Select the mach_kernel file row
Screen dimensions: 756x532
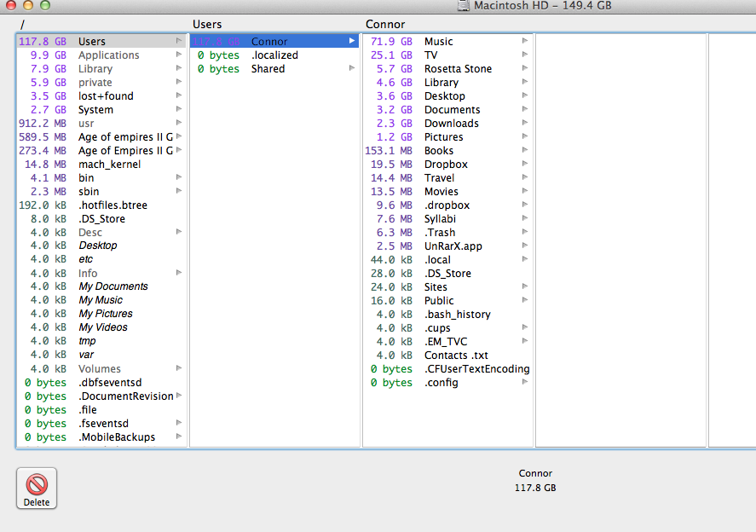coord(101,164)
